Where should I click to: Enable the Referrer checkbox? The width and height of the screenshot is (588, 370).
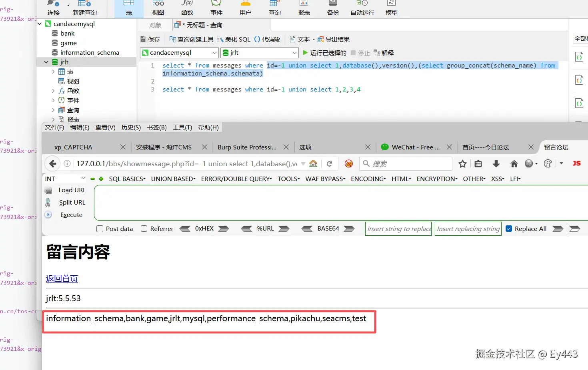pos(144,229)
